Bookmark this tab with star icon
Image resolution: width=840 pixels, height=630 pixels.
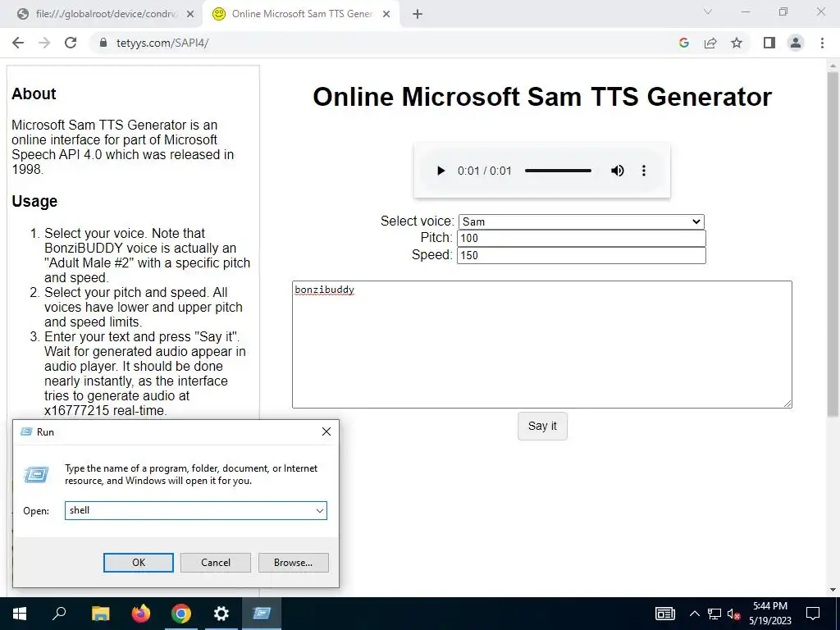737,43
